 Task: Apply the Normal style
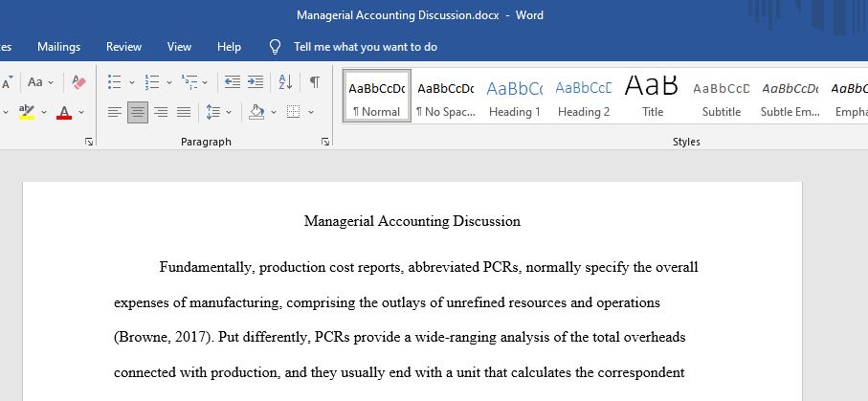(377, 95)
